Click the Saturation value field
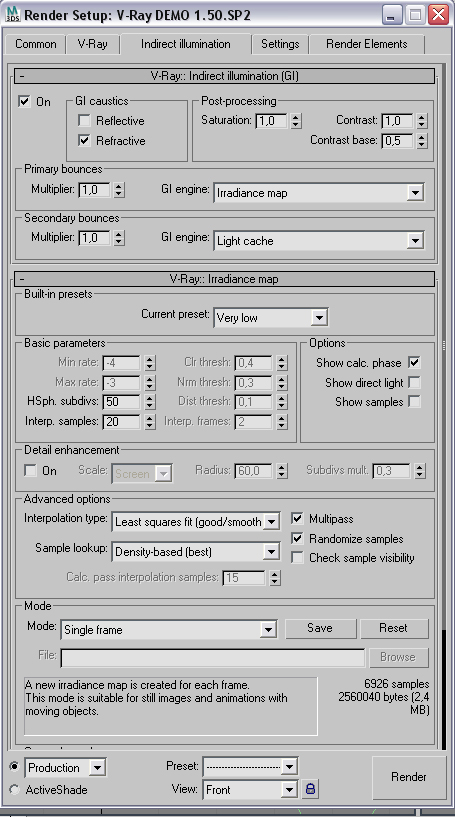The width and height of the screenshot is (455, 817). 272,121
